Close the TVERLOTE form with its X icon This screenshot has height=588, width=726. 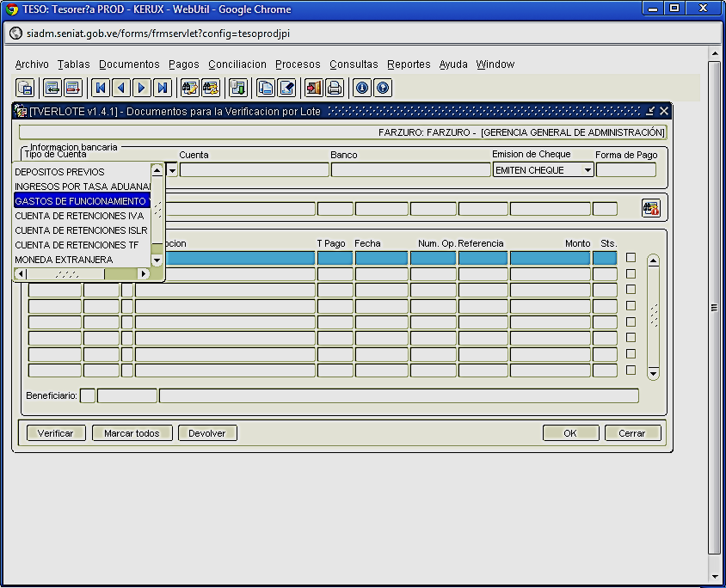(664, 111)
